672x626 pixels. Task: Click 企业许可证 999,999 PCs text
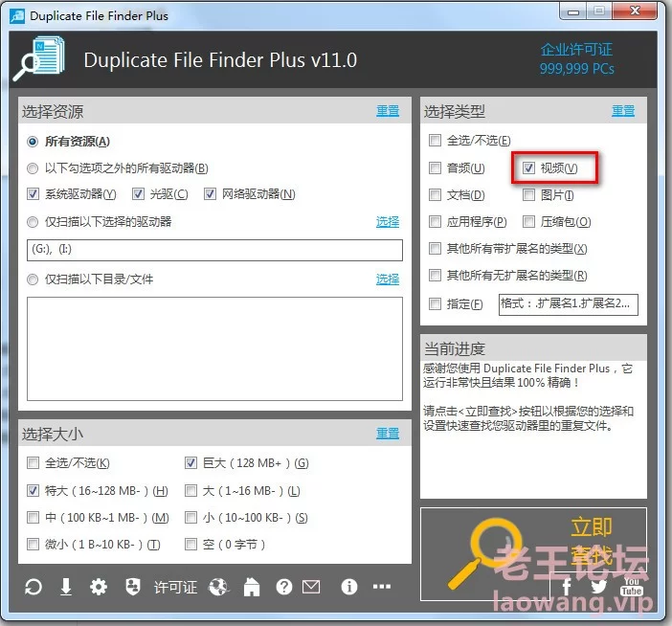(577, 59)
